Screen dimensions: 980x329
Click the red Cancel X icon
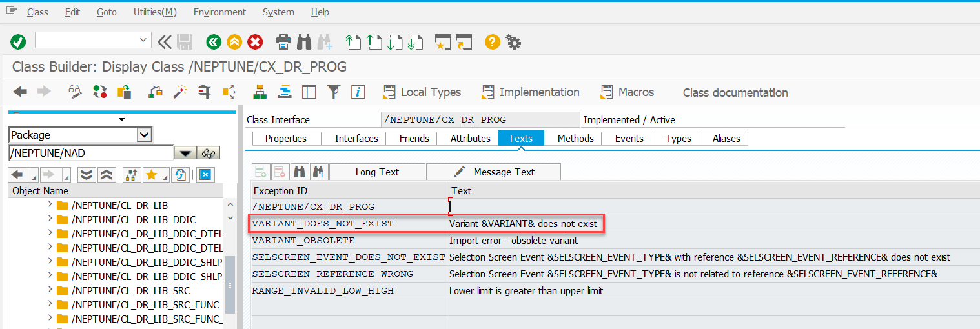point(256,42)
